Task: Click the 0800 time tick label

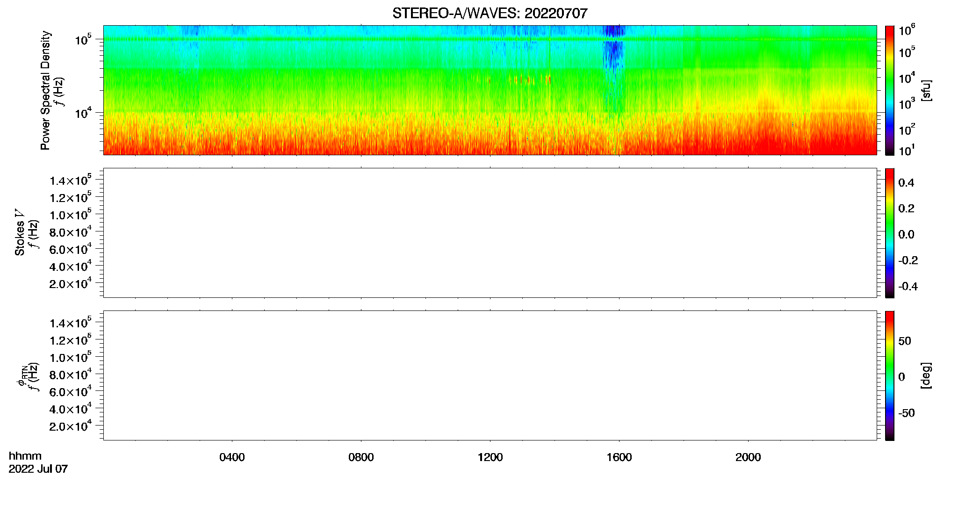Action: pos(361,457)
